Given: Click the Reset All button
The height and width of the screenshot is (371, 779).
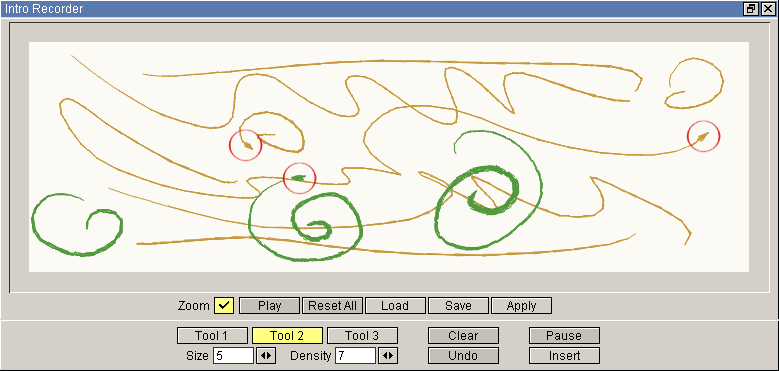Looking at the screenshot, I should point(332,306).
